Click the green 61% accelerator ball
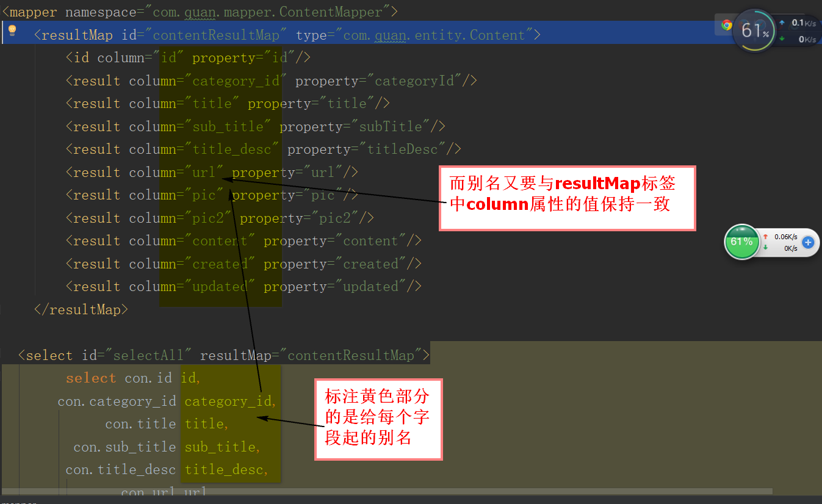 (x=742, y=242)
